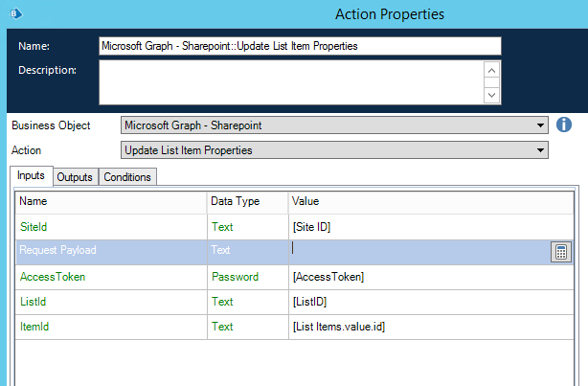Click the Request Payload value cell
The image size is (588, 386).
417,252
